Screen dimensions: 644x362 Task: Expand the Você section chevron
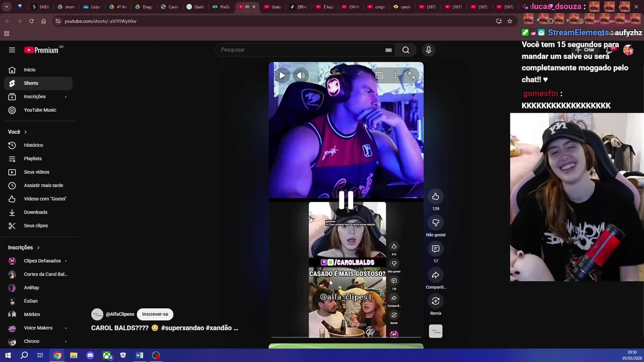25,132
